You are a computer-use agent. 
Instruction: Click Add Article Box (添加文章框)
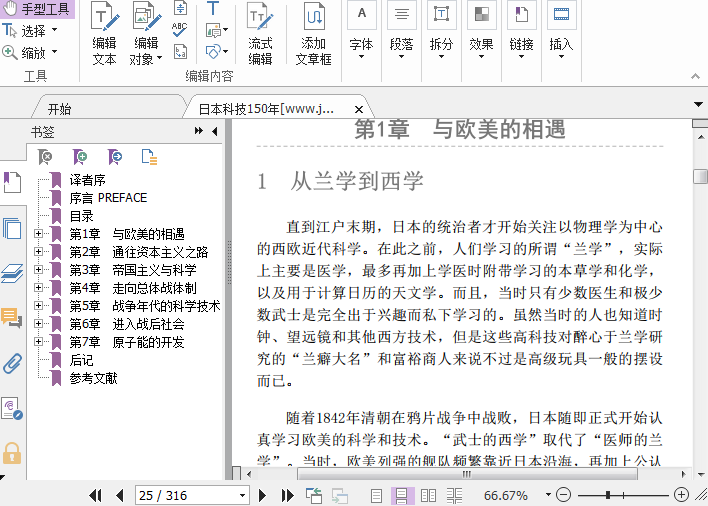314,33
